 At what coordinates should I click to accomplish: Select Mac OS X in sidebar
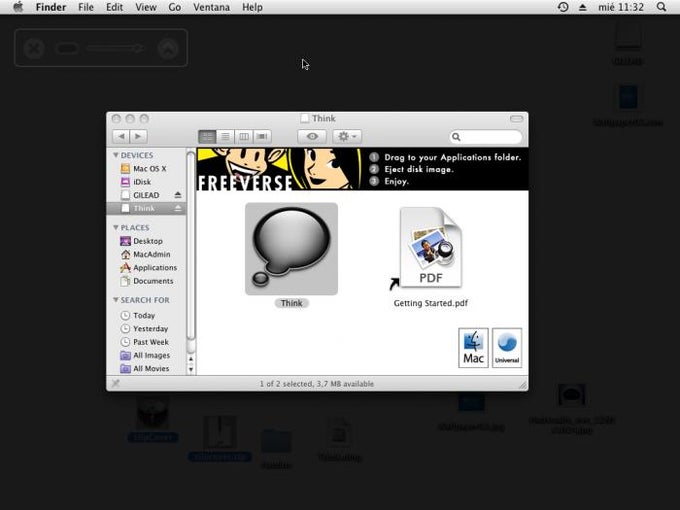tap(146, 169)
